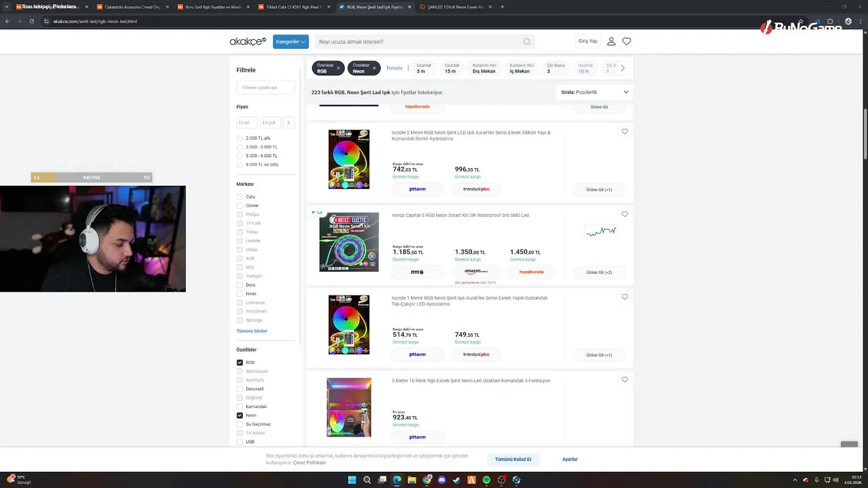Image resolution: width=868 pixels, height=488 pixels.
Task: Show system tray hidden icons
Action: [x=795, y=480]
